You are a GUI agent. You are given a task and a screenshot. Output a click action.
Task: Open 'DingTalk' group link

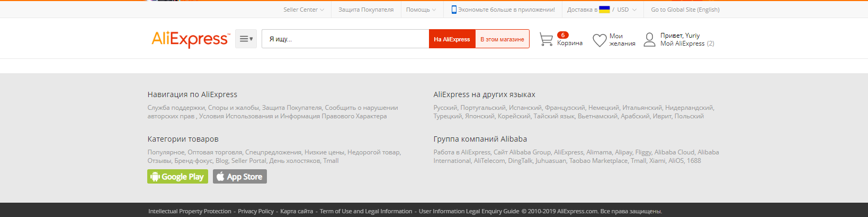(x=520, y=161)
